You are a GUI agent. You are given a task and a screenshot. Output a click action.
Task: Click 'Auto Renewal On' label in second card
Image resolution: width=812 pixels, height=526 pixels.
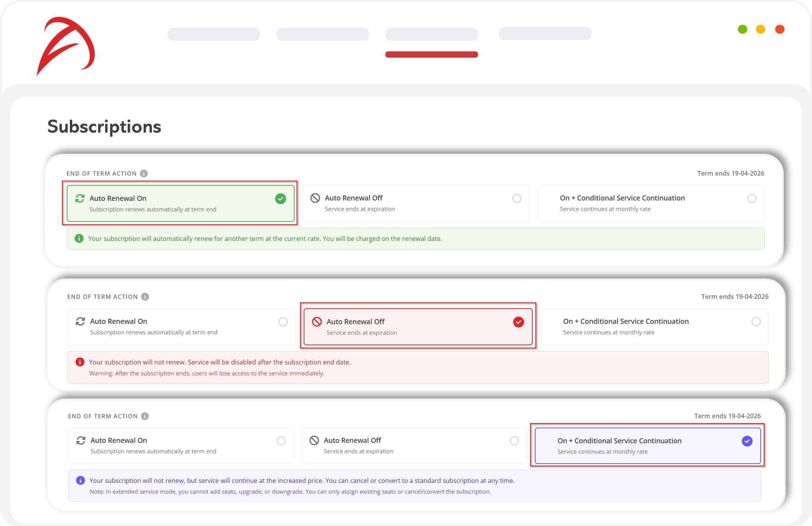click(x=119, y=322)
